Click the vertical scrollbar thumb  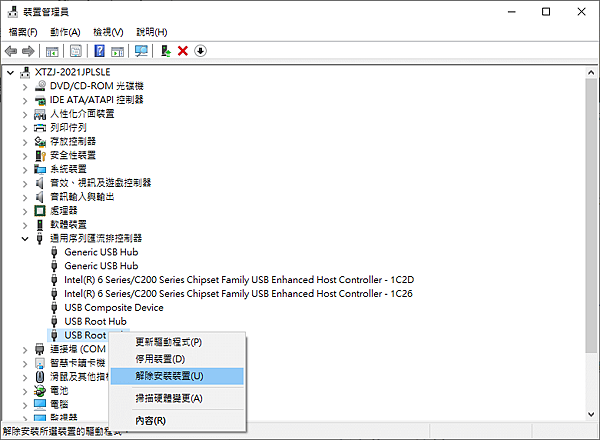tap(591, 215)
